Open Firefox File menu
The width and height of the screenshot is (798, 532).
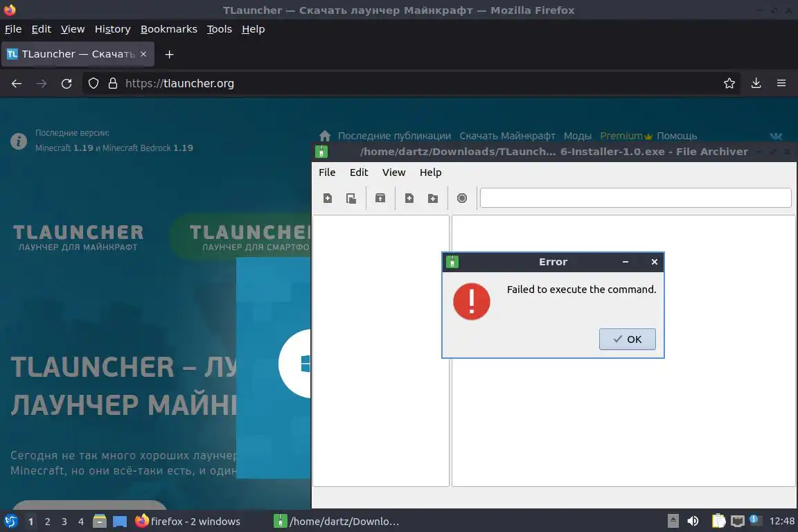pyautogui.click(x=13, y=29)
